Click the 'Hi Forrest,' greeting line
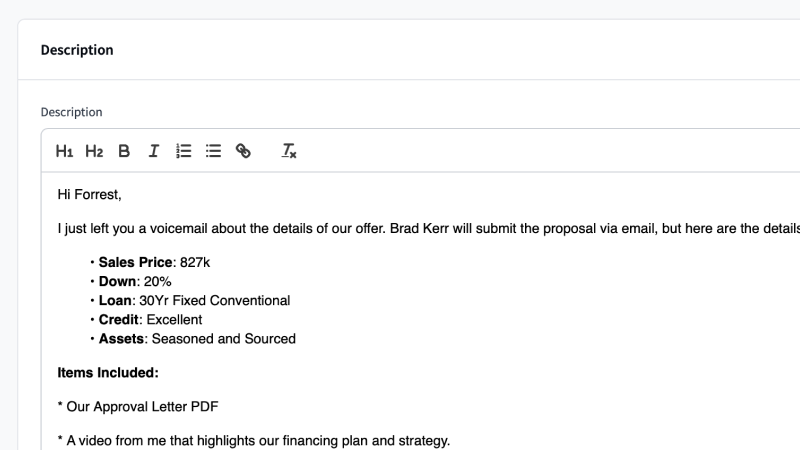Screen dimensions: 800x450 pos(89,194)
